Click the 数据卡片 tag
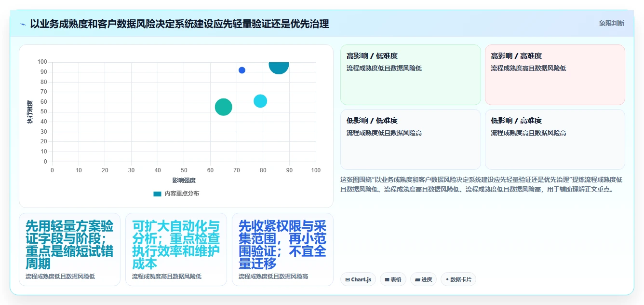Screen dimensions: 644x305 [458, 279]
